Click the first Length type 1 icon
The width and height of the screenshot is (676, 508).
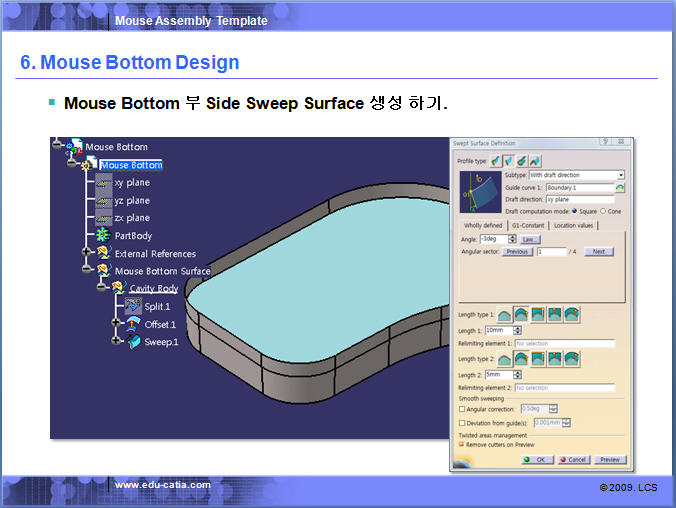[x=505, y=315]
